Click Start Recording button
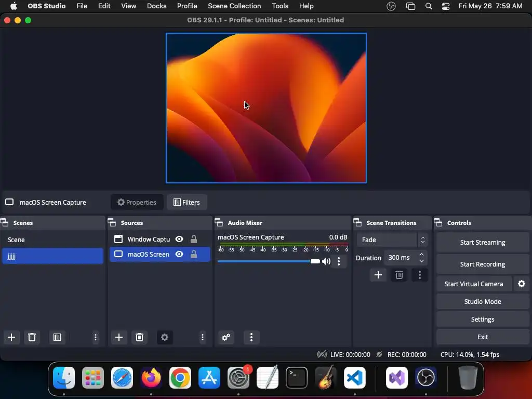 482,264
